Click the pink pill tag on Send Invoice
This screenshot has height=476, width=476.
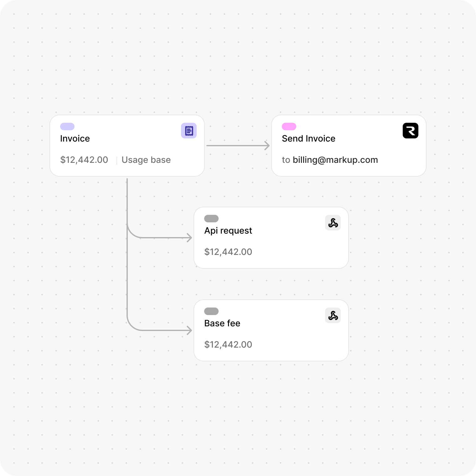pos(289,127)
